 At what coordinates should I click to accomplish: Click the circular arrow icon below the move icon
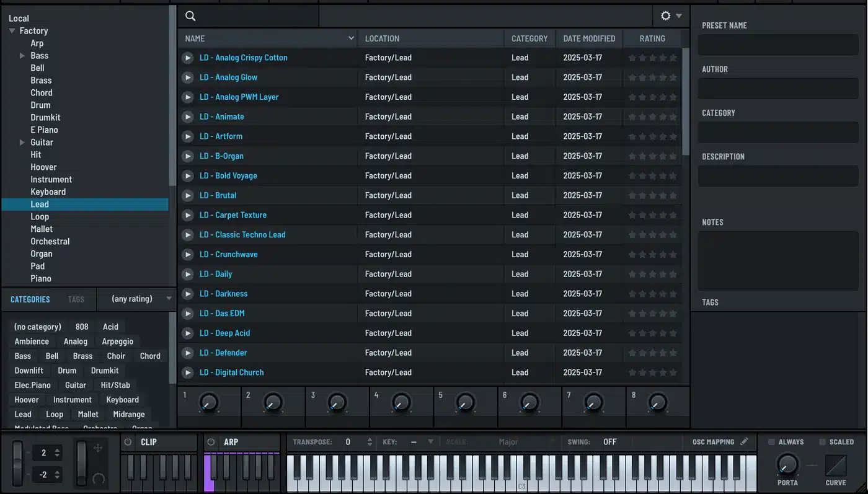98,479
